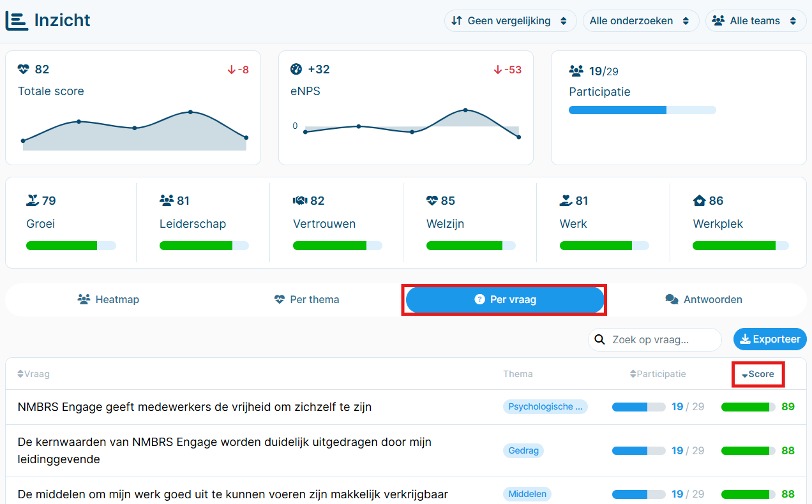The image size is (812, 504).
Task: Open the Alle teams dropdown
Action: [x=756, y=20]
